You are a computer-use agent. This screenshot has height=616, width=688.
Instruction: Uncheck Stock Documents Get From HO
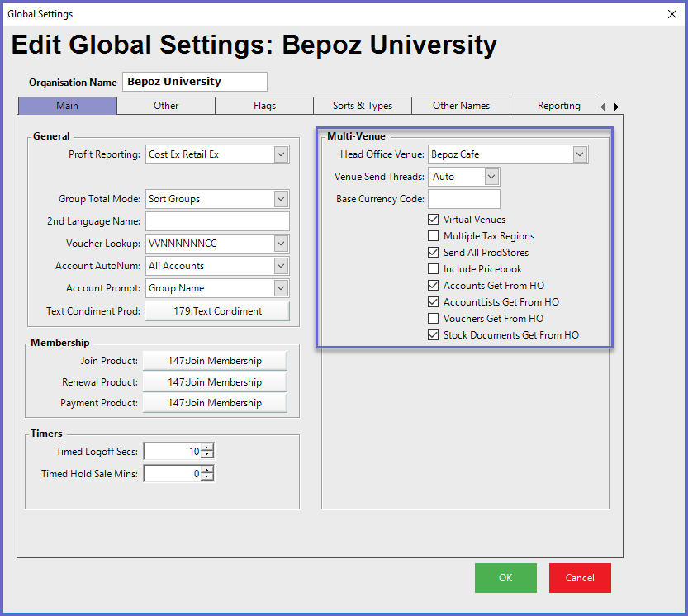(434, 335)
